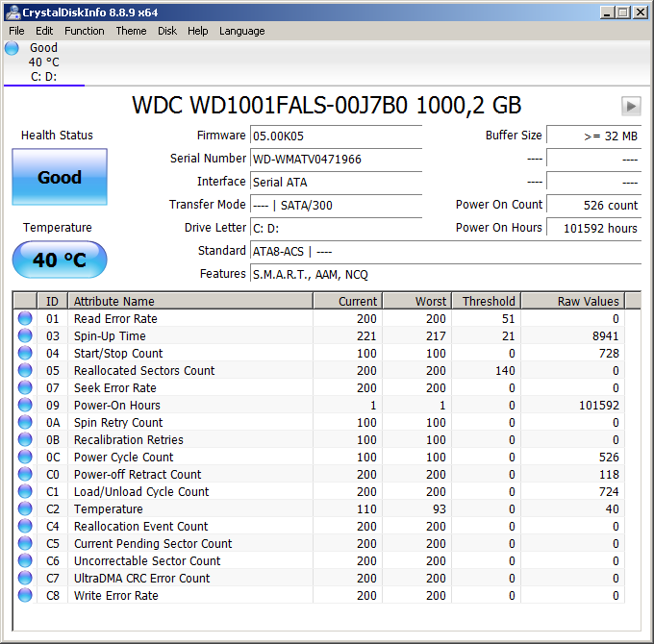Open the Disk menu

pyautogui.click(x=167, y=32)
